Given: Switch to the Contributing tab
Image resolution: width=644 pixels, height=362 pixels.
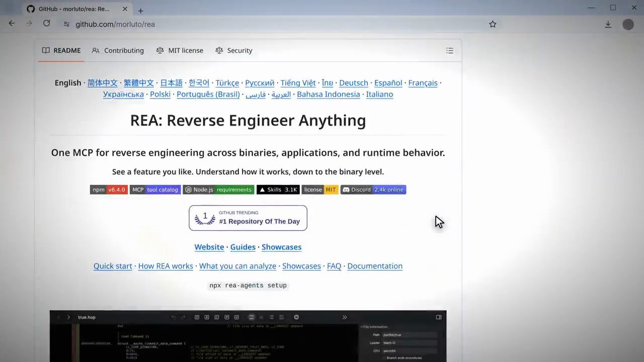Looking at the screenshot, I should (118, 50).
